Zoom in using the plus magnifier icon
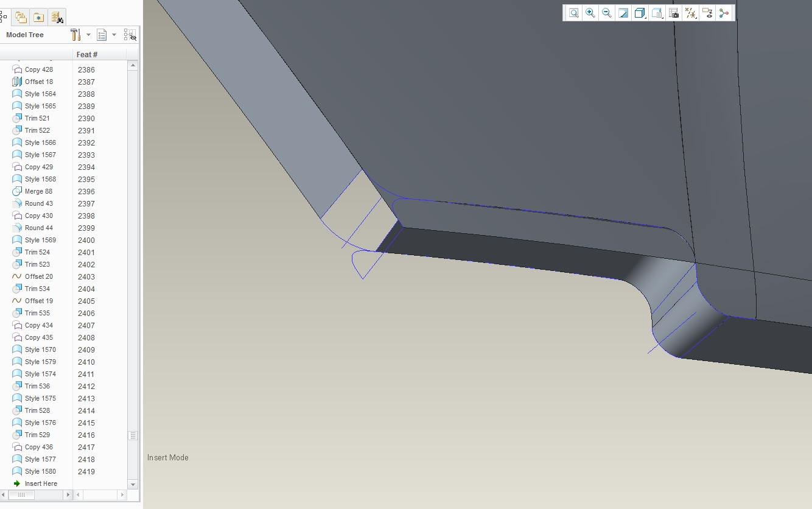The width and height of the screenshot is (812, 509). [590, 13]
